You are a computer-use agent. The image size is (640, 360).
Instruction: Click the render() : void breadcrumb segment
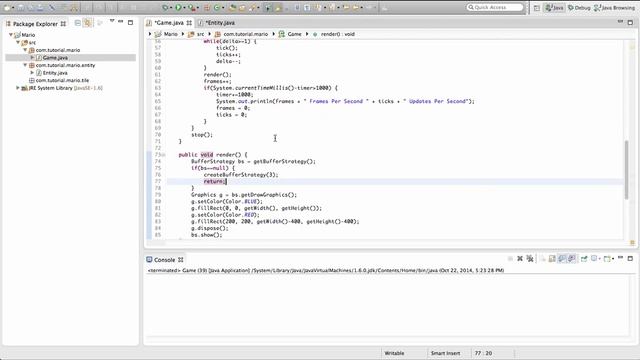click(333, 34)
